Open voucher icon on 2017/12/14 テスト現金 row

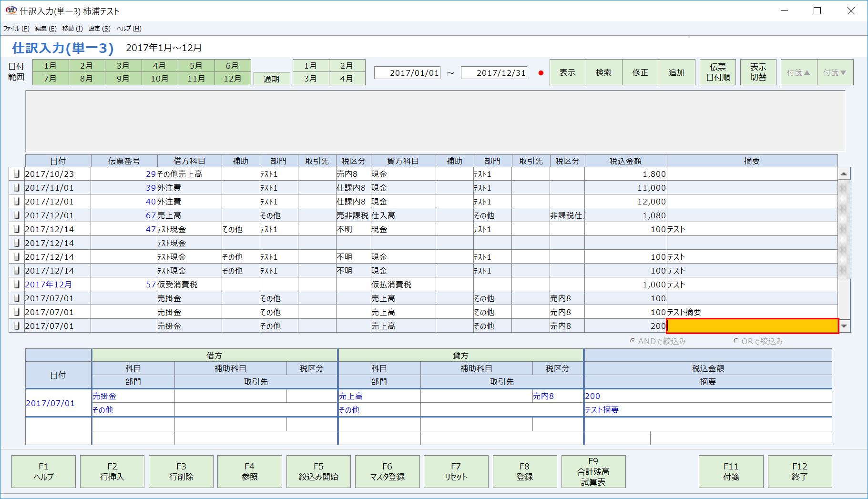(17, 229)
